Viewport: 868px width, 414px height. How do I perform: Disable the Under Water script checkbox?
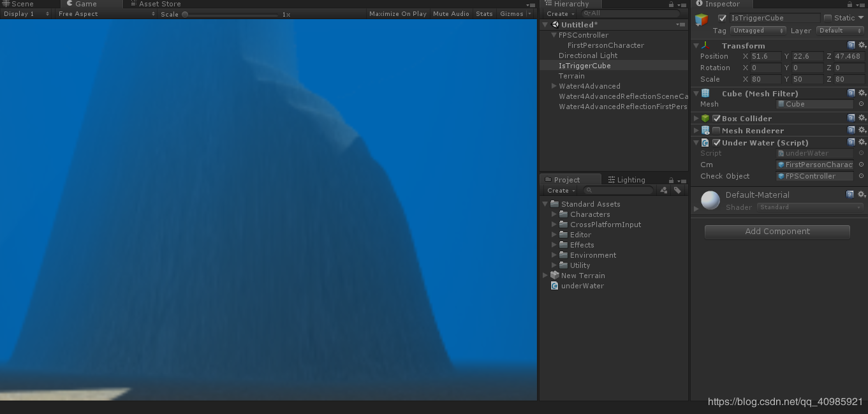[716, 142]
